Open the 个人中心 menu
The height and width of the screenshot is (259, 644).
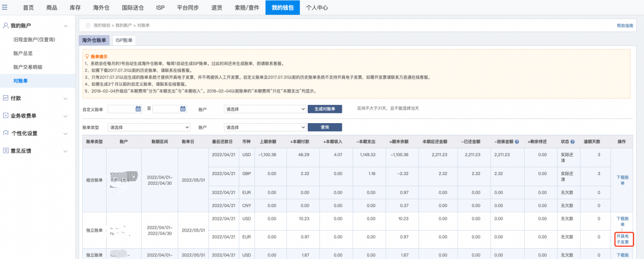point(317,8)
